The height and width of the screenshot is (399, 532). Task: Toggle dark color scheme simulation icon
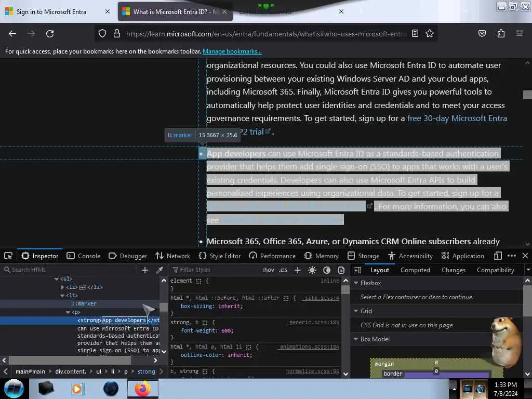(327, 270)
